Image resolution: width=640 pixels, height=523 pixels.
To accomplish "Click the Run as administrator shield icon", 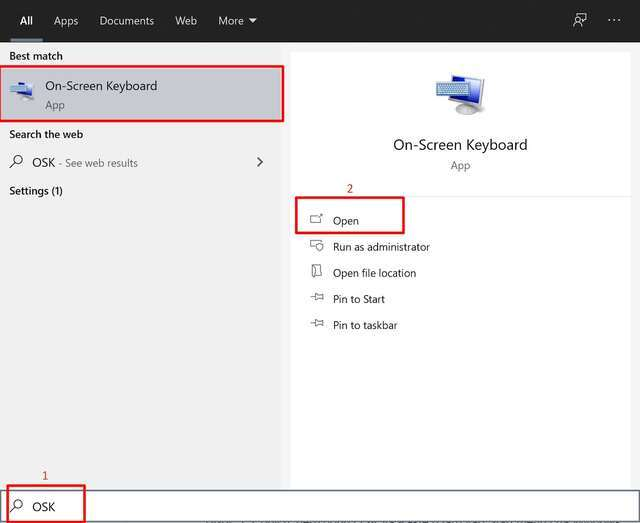I will (317, 246).
